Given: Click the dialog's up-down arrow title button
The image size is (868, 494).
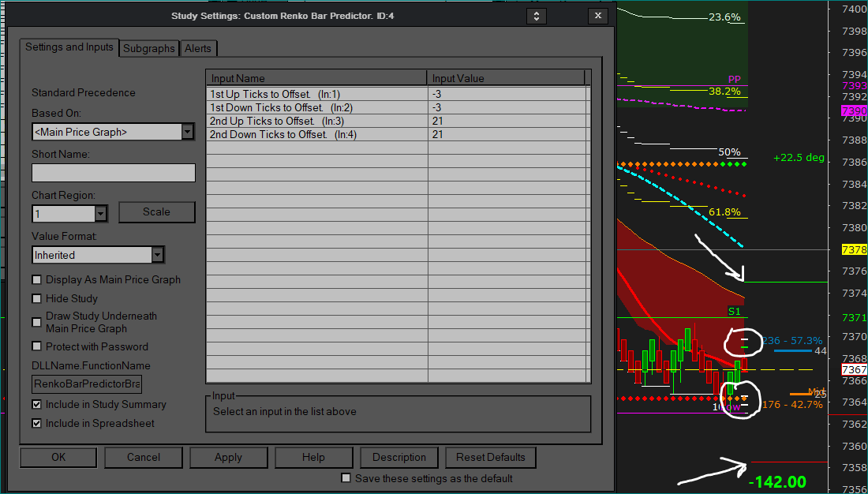Looking at the screenshot, I should click(x=537, y=16).
